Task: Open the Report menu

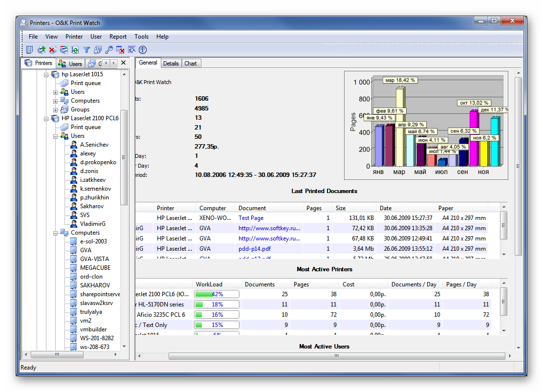Action: click(x=118, y=37)
